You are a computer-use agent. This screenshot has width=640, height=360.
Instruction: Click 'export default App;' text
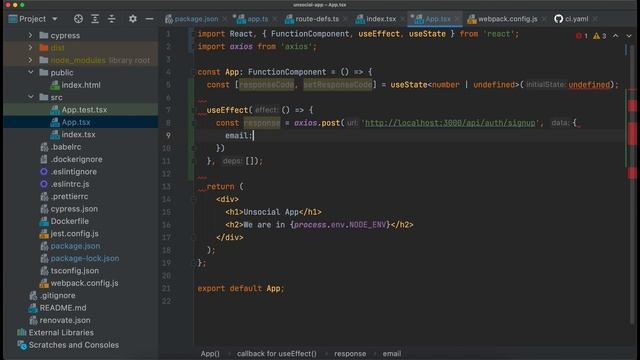pos(241,289)
